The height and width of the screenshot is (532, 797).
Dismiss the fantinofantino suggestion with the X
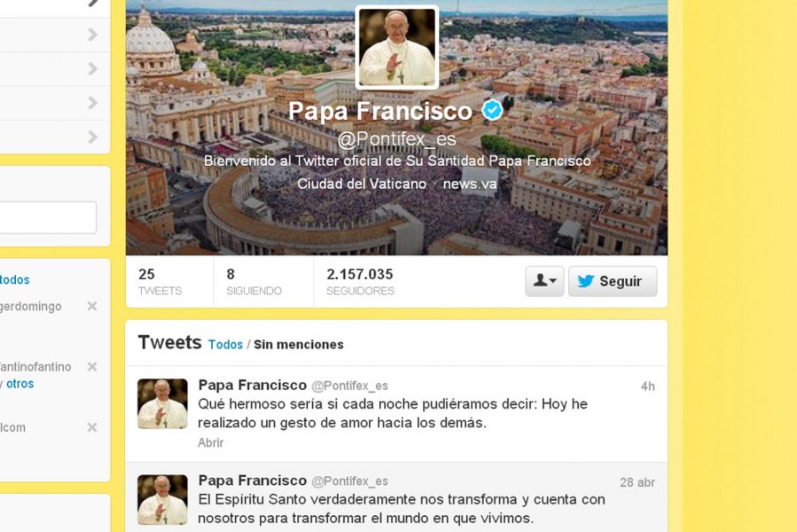pyautogui.click(x=92, y=367)
